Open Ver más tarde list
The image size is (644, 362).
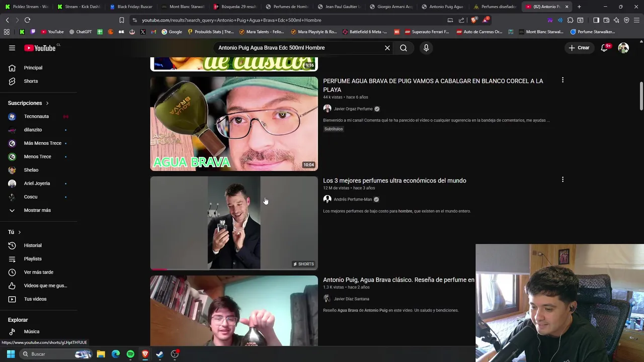(38, 272)
